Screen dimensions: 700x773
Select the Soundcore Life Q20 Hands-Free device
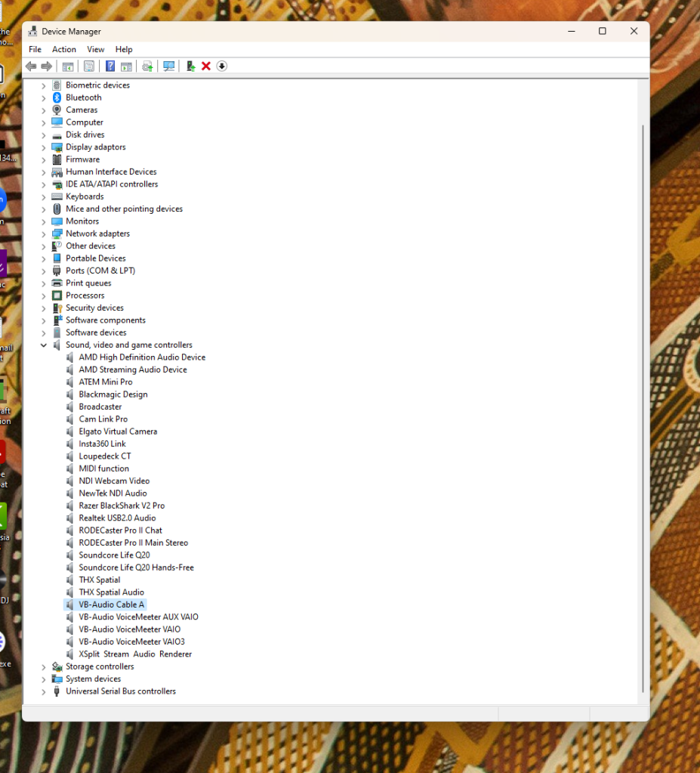(137, 567)
